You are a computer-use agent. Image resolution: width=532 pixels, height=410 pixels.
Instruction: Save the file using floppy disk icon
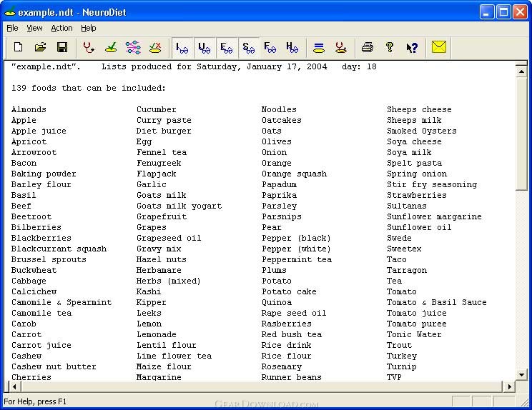click(x=62, y=47)
